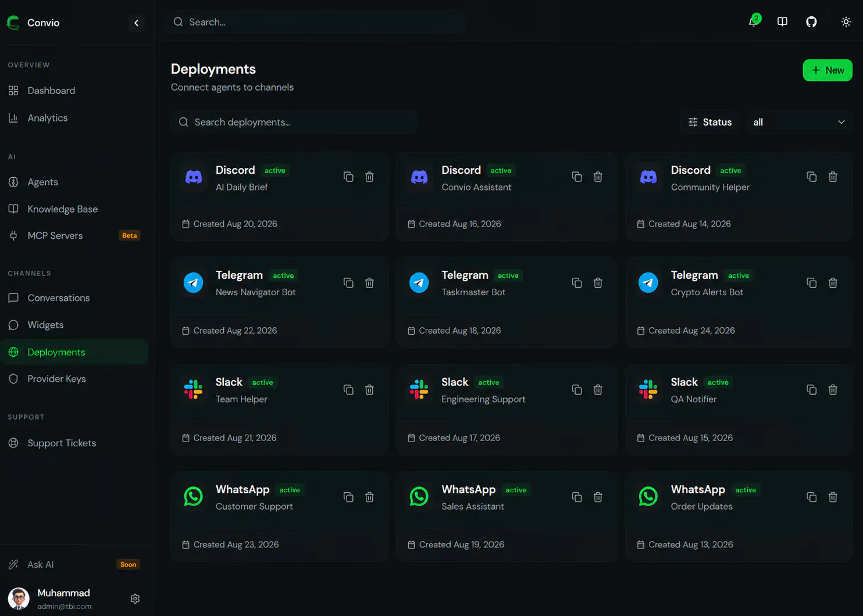Delete the Slack QA Notifier deployment
The height and width of the screenshot is (616, 863).
point(833,390)
